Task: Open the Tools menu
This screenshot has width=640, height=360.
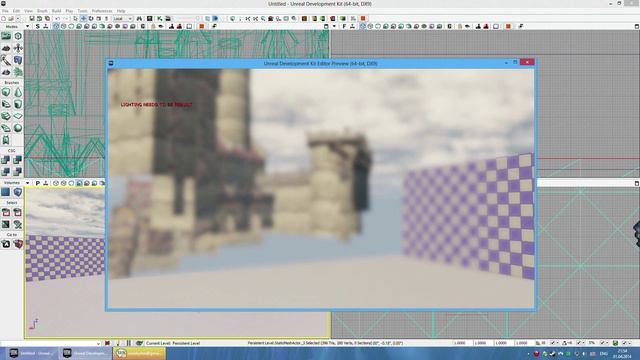Action: [x=82, y=11]
